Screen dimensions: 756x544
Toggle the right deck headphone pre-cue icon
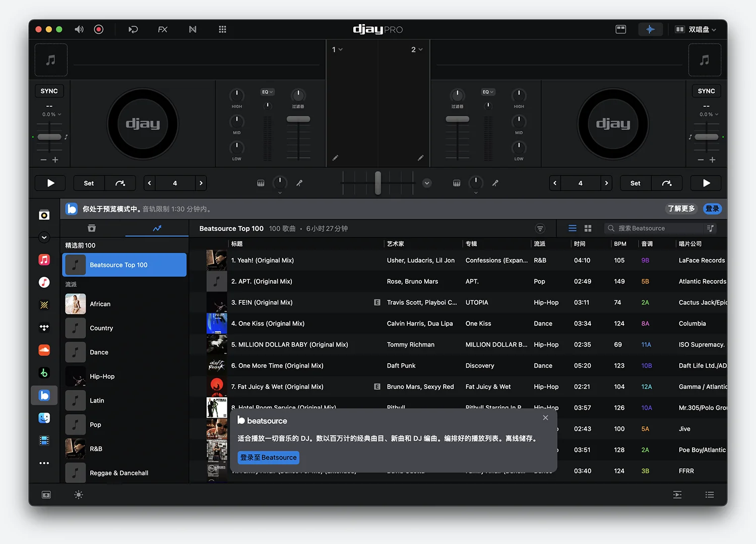coord(457,183)
